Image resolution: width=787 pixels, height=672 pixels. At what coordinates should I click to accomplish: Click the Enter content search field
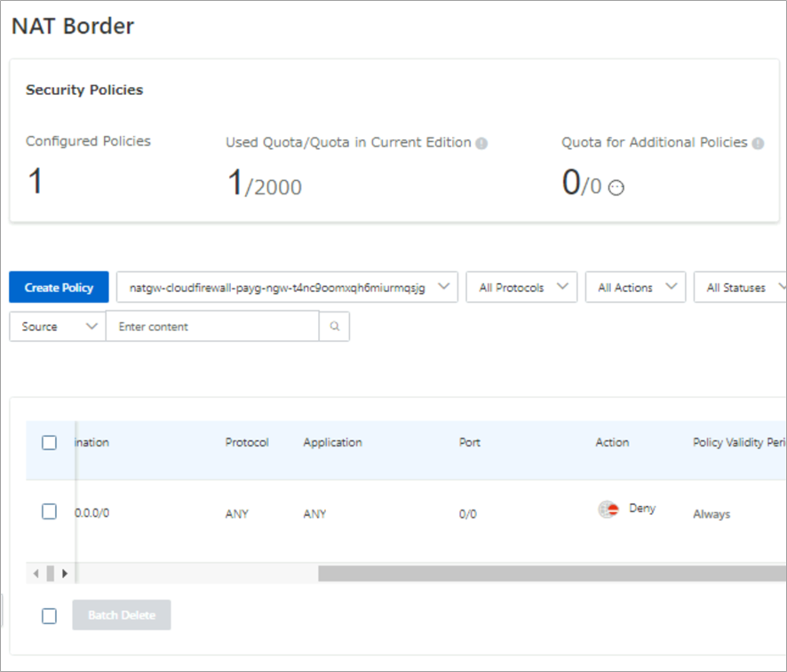point(212,327)
